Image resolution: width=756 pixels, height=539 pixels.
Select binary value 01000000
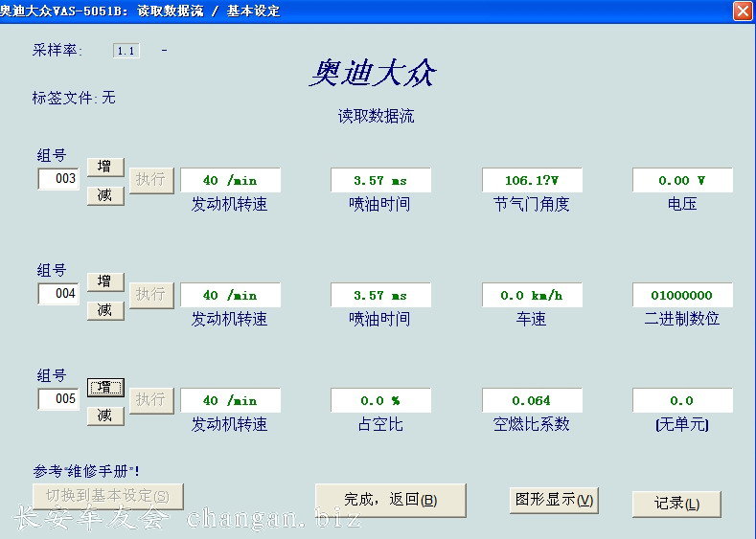(x=682, y=295)
